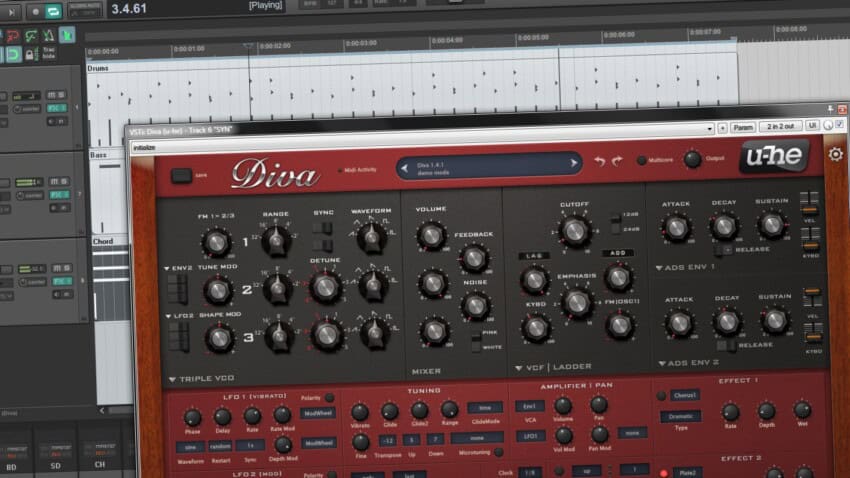Viewport: 850px width, 478px height.
Task: Expand the ADS ENV 2 module menu
Action: pyautogui.click(x=688, y=363)
